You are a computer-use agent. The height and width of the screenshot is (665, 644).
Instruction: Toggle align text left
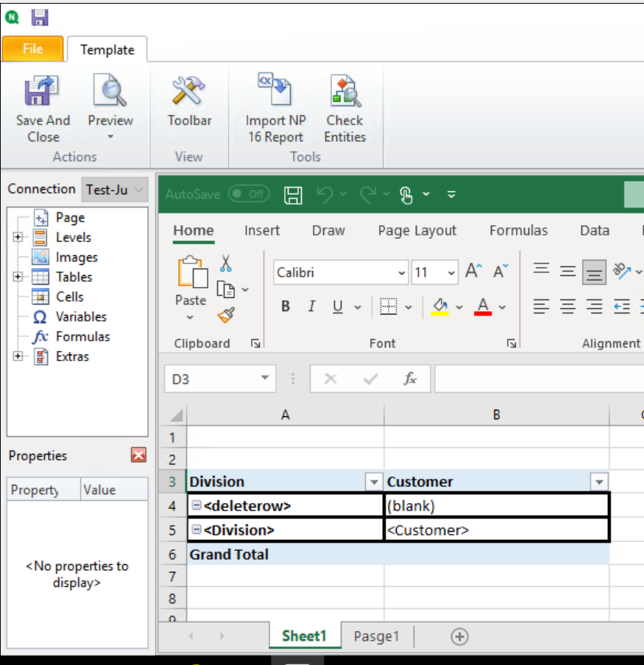click(542, 306)
